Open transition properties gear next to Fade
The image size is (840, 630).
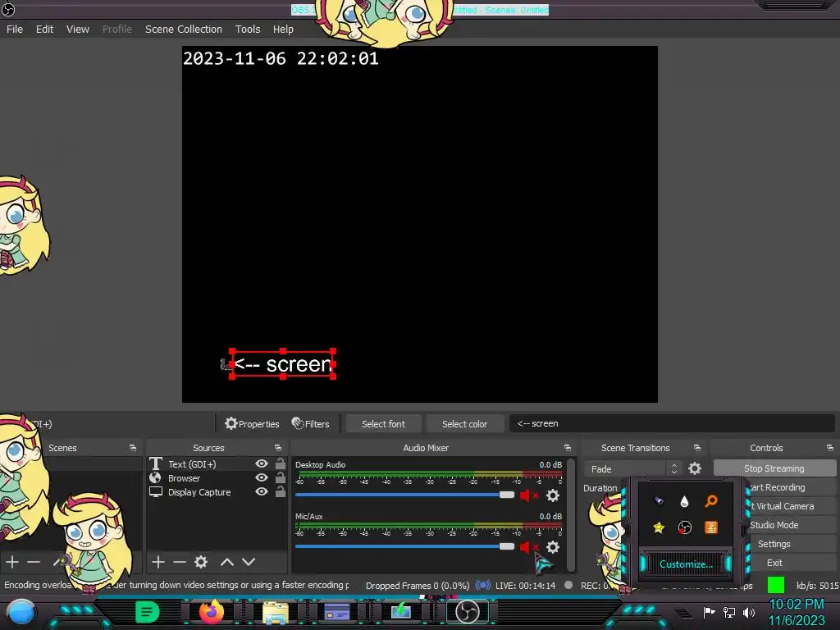pos(695,468)
